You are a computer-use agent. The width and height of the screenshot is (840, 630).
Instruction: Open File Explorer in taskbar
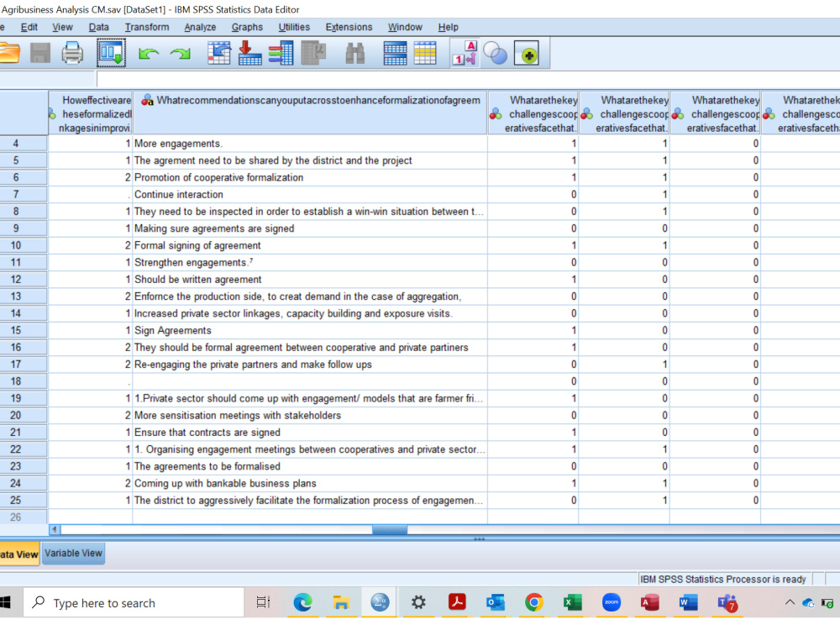point(341,602)
